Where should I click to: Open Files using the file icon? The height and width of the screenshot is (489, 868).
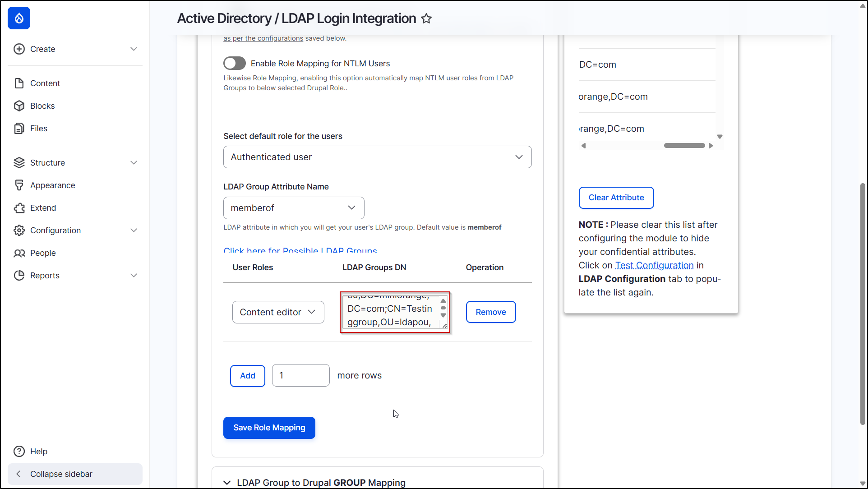click(x=19, y=129)
